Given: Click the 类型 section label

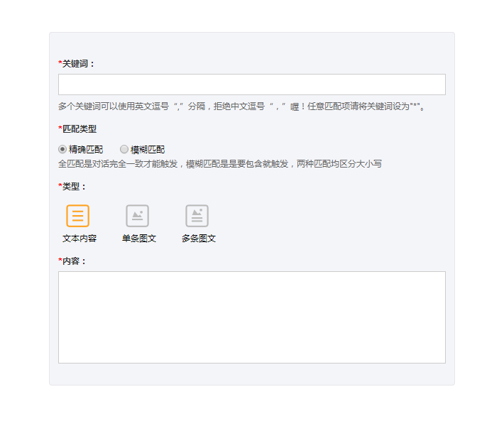Looking at the screenshot, I should pyautogui.click(x=74, y=187).
